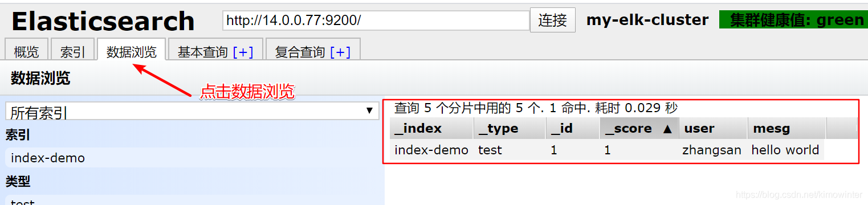Sort by the _id column header

click(573, 128)
